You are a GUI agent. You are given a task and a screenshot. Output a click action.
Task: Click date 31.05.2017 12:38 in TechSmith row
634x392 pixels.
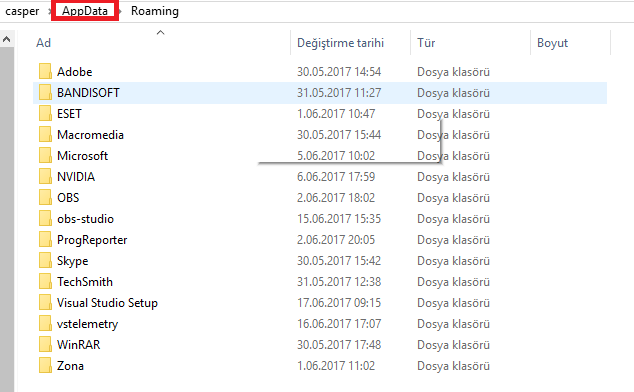(x=339, y=282)
